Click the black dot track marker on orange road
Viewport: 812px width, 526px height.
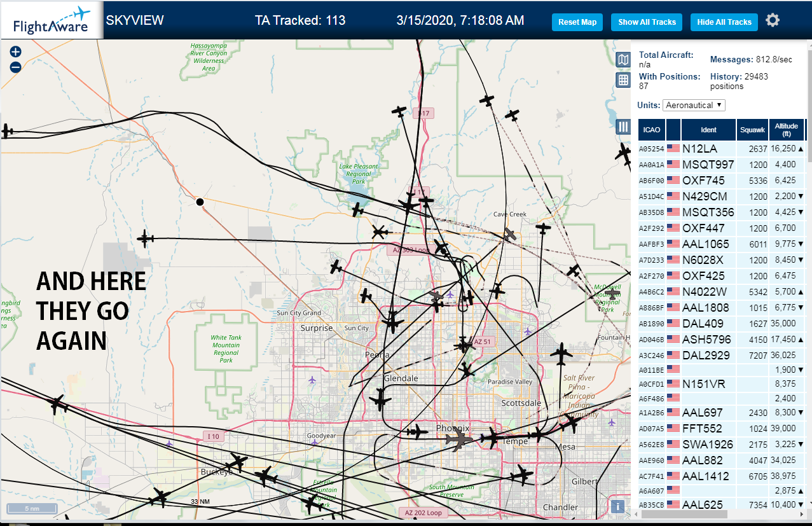click(x=200, y=202)
